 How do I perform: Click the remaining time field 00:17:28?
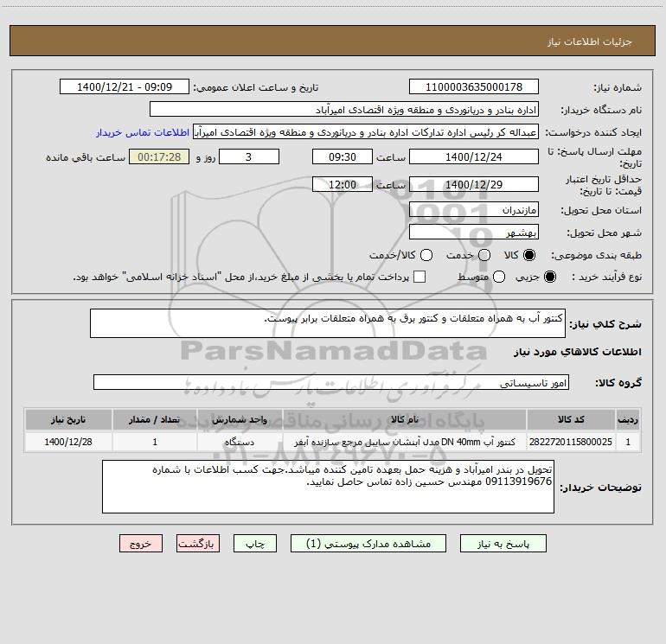pyautogui.click(x=159, y=157)
